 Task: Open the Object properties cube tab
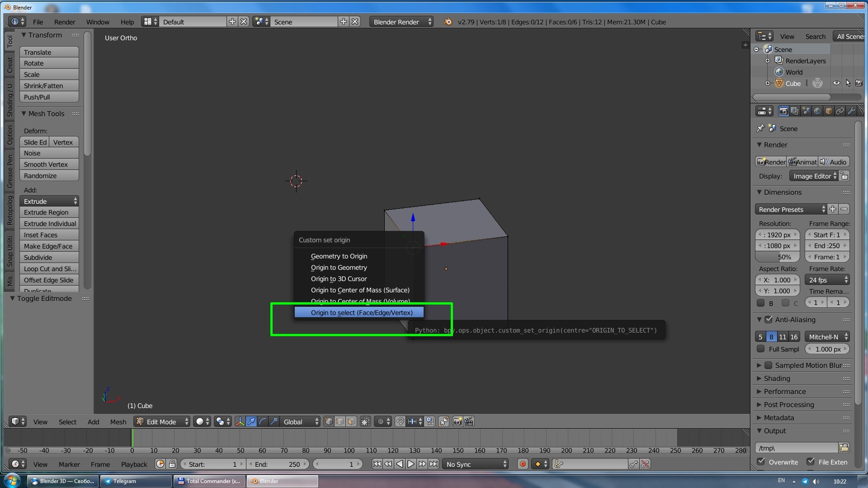[x=829, y=111]
